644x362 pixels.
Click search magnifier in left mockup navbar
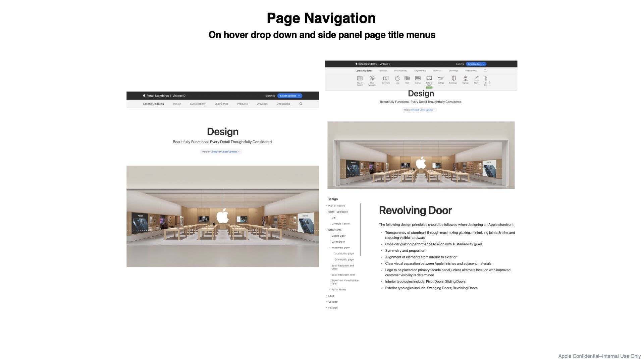(x=301, y=104)
